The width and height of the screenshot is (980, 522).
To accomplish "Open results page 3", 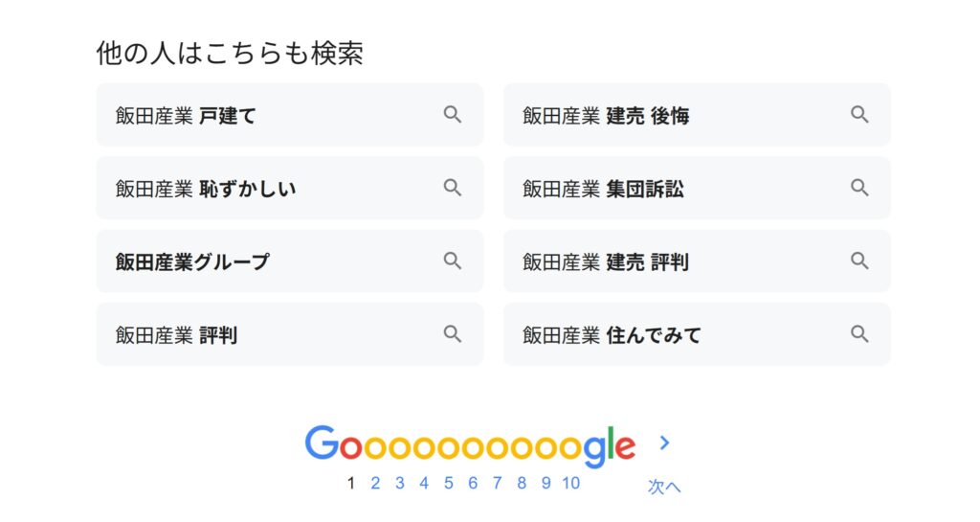I will (399, 484).
